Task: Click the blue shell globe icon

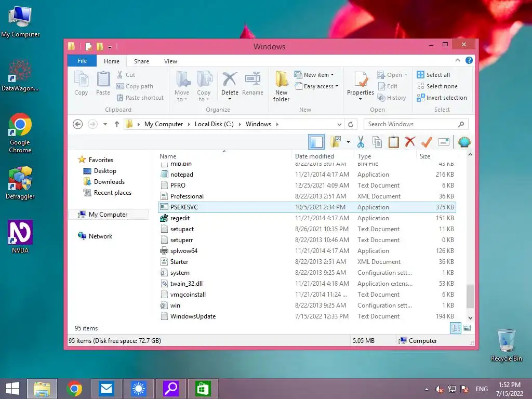Action: (x=464, y=142)
